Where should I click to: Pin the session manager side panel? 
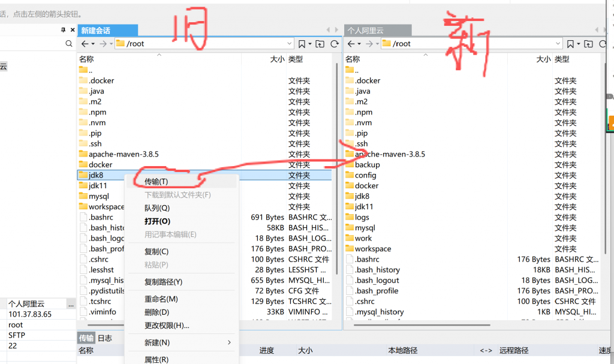64,30
